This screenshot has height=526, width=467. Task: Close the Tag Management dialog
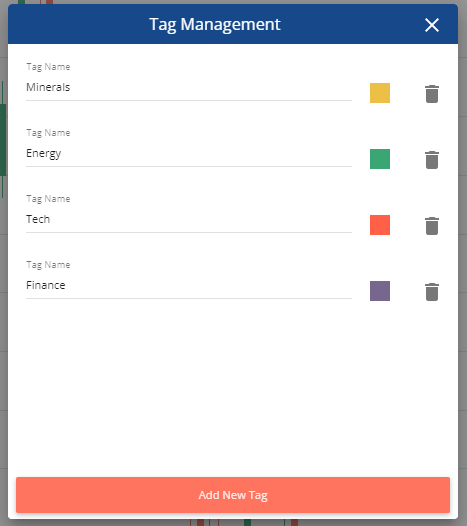(x=432, y=25)
